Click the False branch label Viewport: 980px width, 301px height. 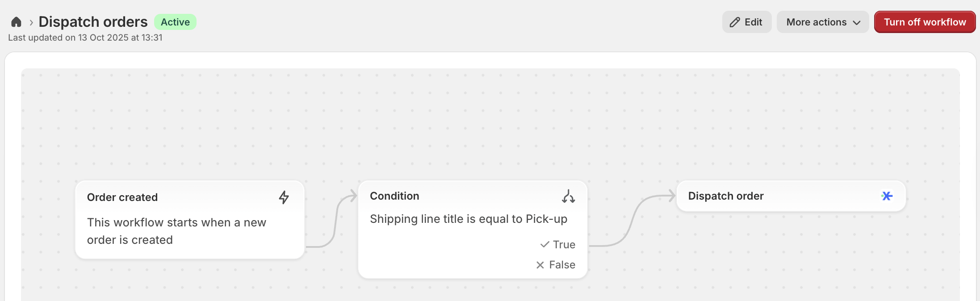(x=562, y=265)
